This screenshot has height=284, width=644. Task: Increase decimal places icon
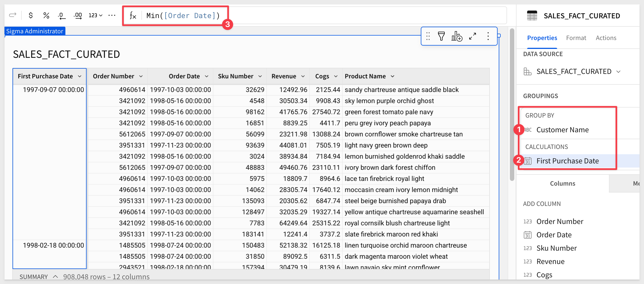78,16
